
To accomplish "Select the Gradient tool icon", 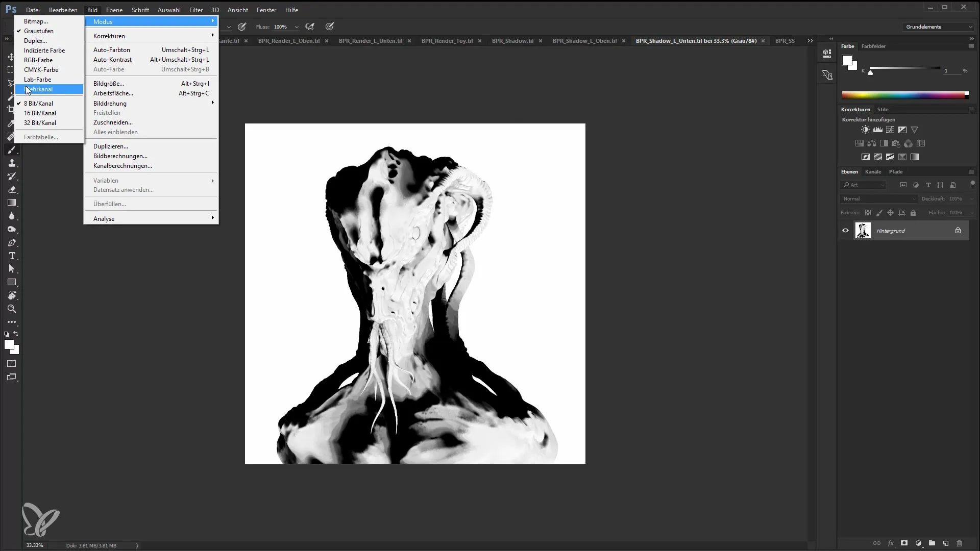I will (11, 203).
